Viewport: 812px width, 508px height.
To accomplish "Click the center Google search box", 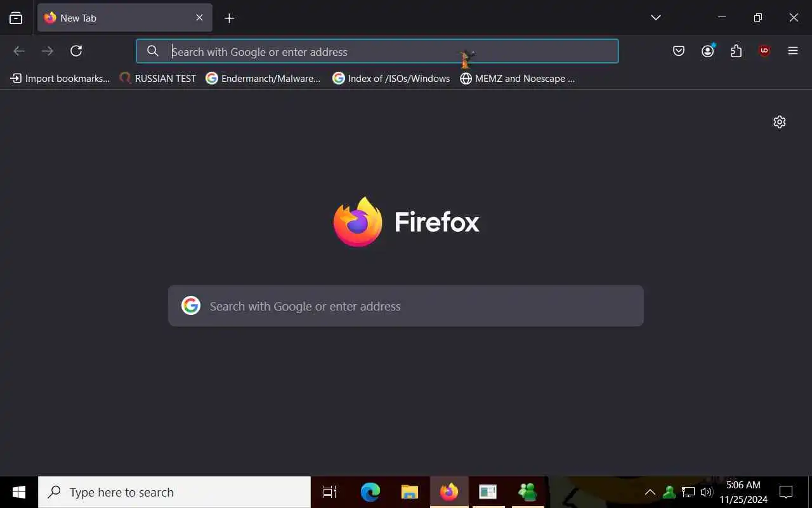I will (406, 306).
